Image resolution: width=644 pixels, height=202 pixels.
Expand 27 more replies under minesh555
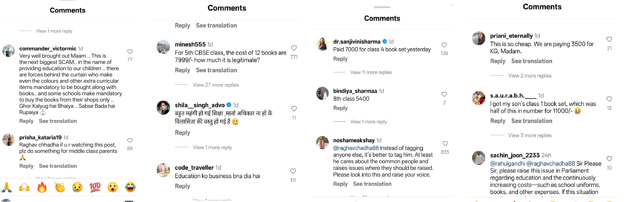[x=216, y=85]
